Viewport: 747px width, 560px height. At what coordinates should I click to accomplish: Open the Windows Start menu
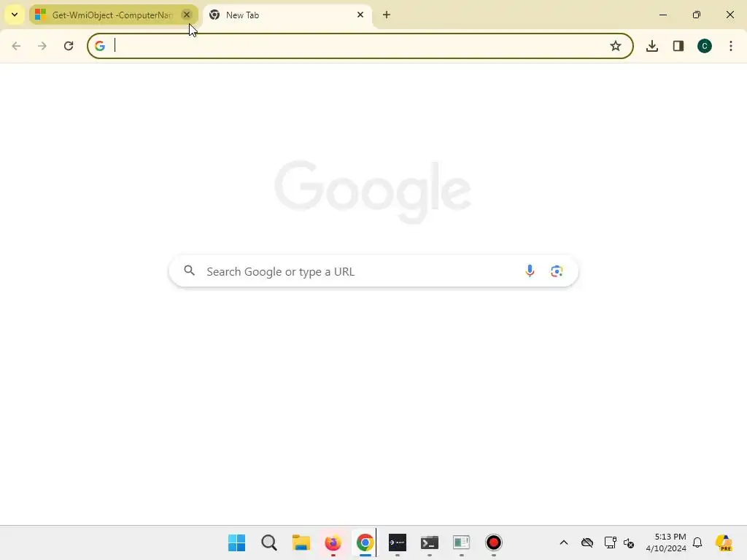(x=237, y=542)
